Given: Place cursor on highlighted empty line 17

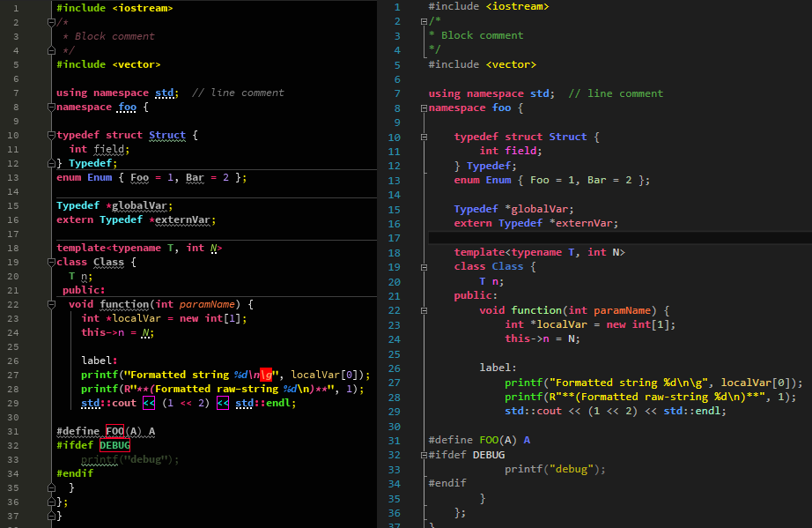Looking at the screenshot, I should coord(620,238).
